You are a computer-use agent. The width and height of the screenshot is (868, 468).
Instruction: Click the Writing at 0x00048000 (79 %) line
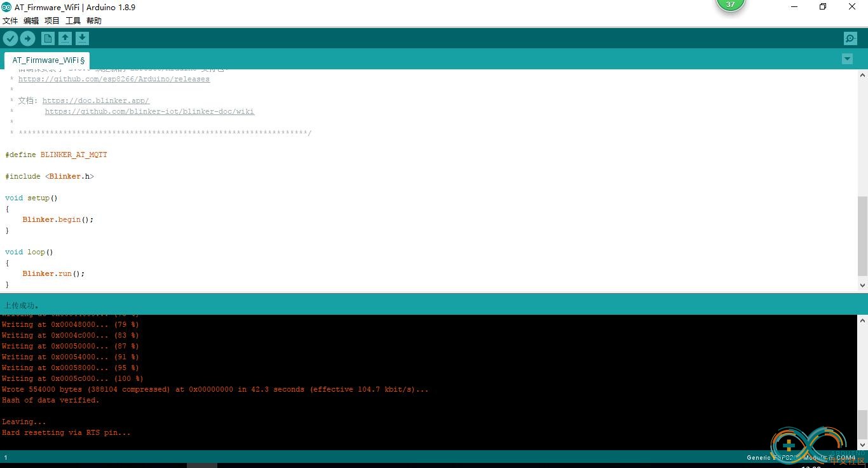70,324
